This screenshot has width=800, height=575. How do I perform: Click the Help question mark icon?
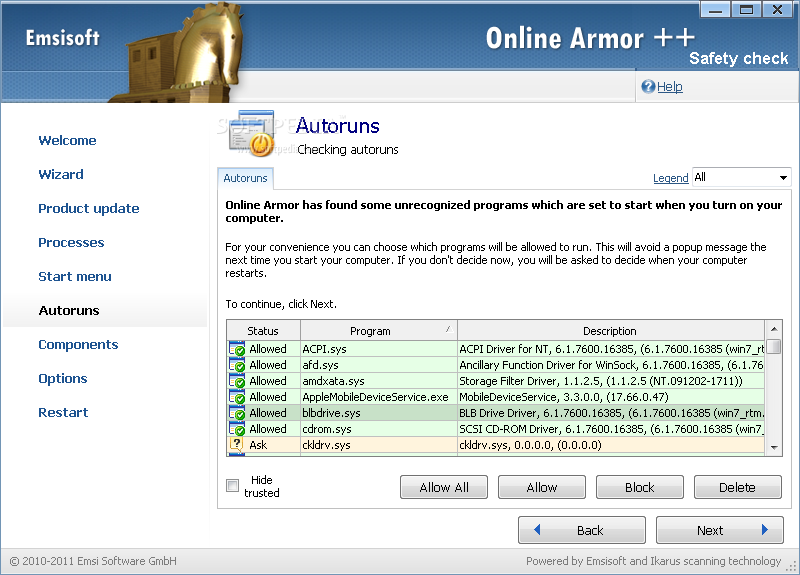point(648,87)
